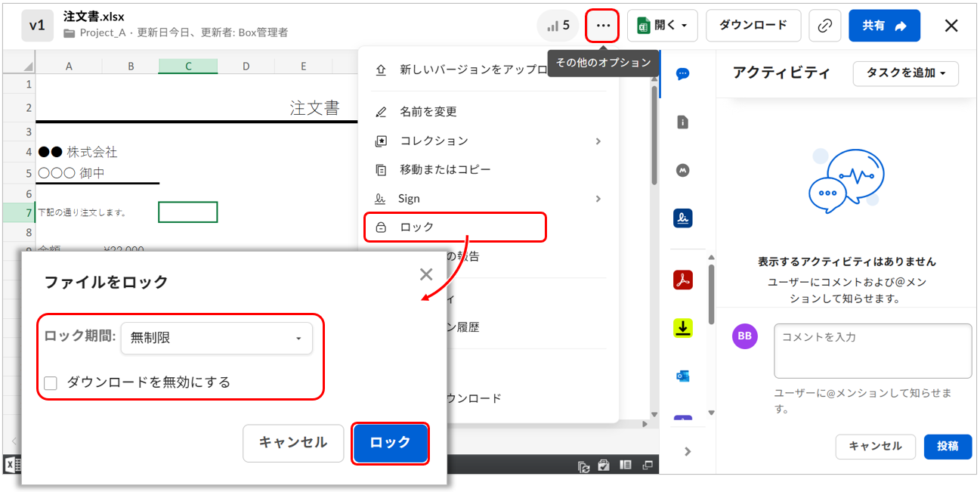Expand the コレクション submenu
Viewport: 980px width, 492px height.
point(489,141)
